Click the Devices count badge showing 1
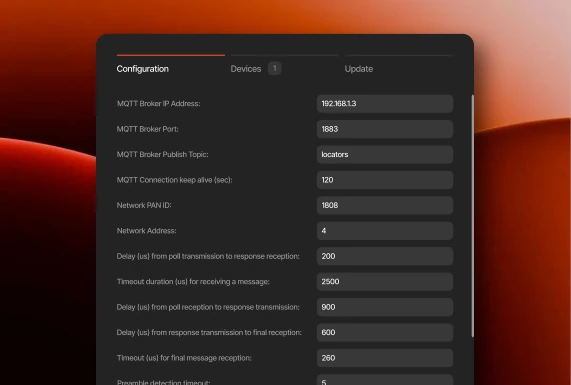 [275, 68]
